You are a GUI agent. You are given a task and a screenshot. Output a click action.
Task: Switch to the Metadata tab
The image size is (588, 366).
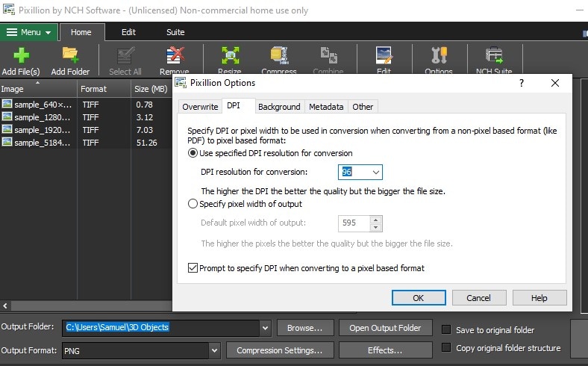[326, 107]
